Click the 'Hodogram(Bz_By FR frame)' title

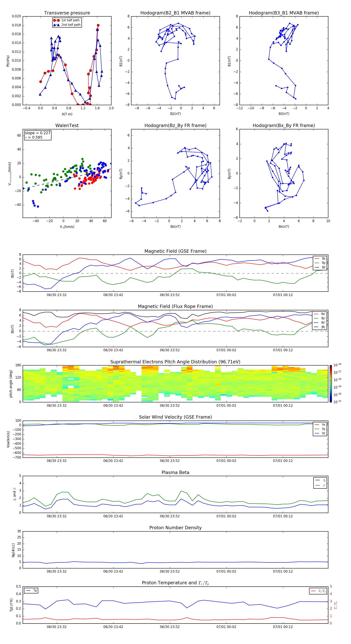tap(175, 125)
